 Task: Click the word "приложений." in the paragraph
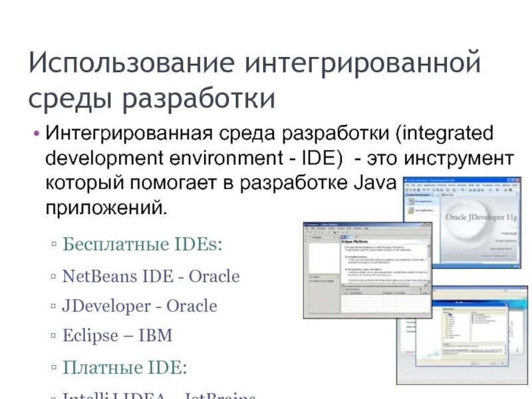(106, 207)
